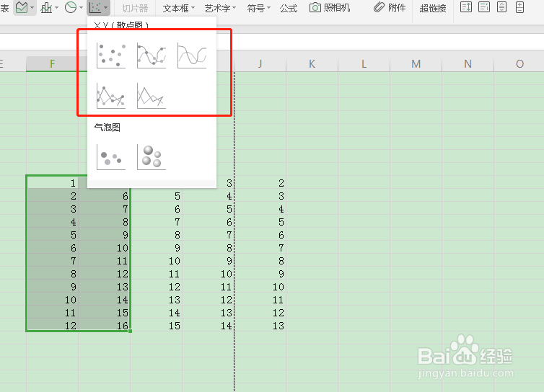Click the cell containing 15 in the last row
This screenshot has height=392, width=544.
click(157, 326)
